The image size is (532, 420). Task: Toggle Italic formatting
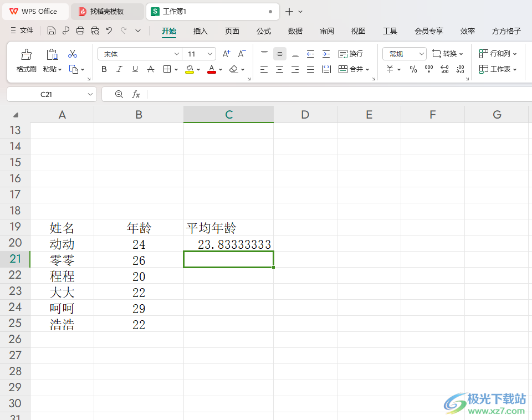point(120,69)
